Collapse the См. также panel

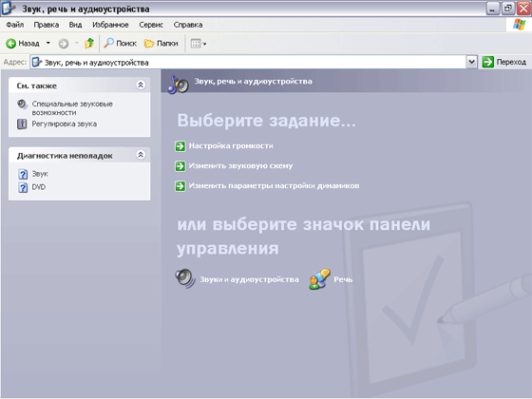pos(141,85)
